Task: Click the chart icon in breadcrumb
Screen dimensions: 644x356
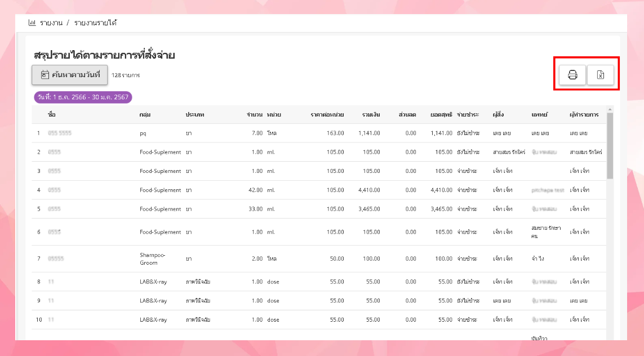Action: tap(32, 23)
